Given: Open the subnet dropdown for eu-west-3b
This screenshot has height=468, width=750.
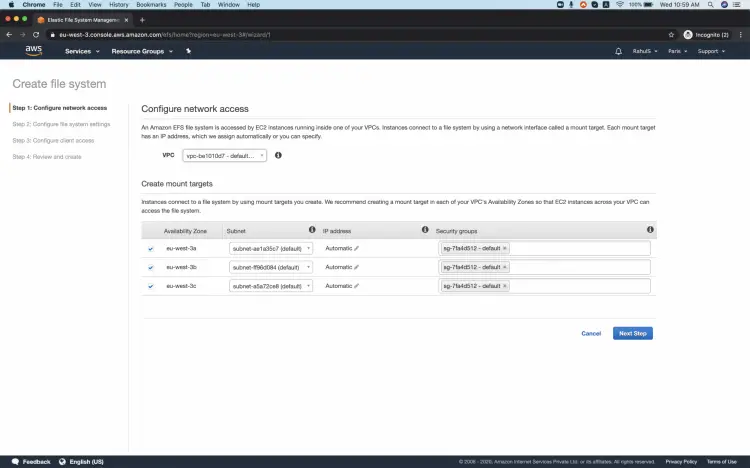Looking at the screenshot, I should tap(271, 267).
